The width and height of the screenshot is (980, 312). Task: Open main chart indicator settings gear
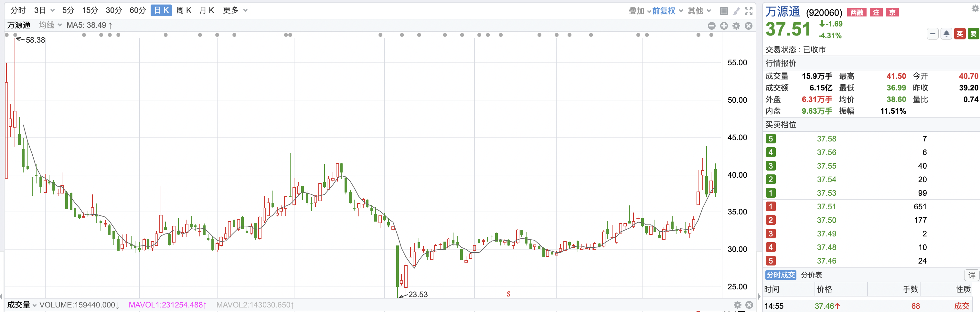click(x=737, y=26)
